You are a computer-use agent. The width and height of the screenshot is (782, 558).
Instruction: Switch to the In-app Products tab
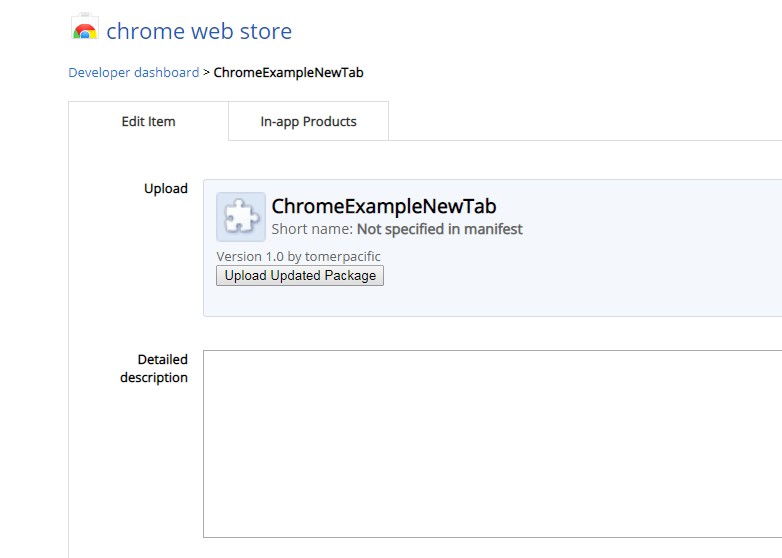point(308,121)
